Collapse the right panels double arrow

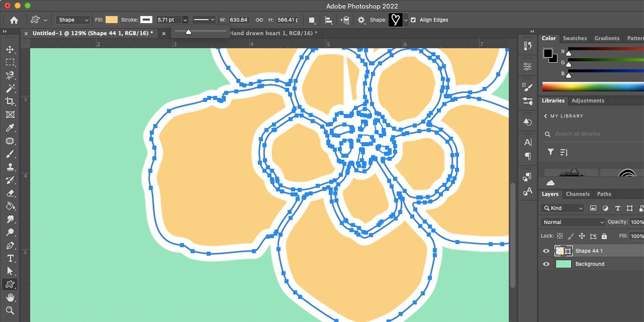click(532, 32)
